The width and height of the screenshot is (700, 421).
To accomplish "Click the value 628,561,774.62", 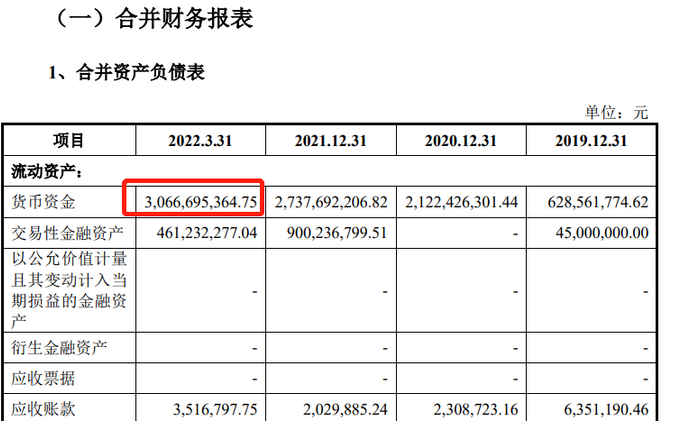I will pyautogui.click(x=598, y=202).
